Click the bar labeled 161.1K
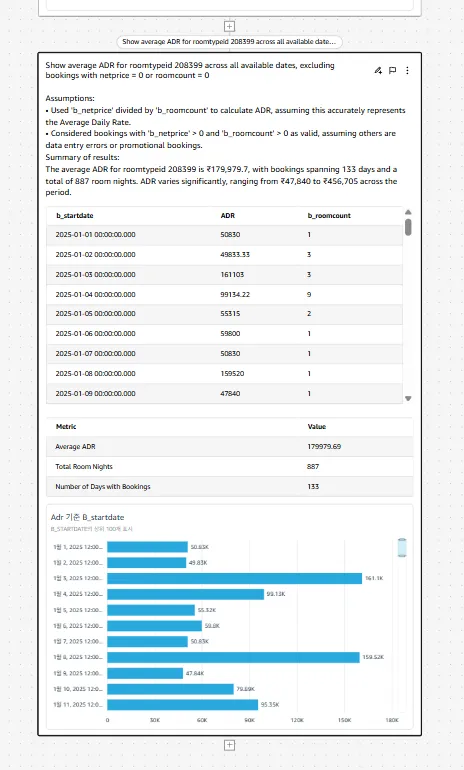464x770 pixels. [235, 578]
